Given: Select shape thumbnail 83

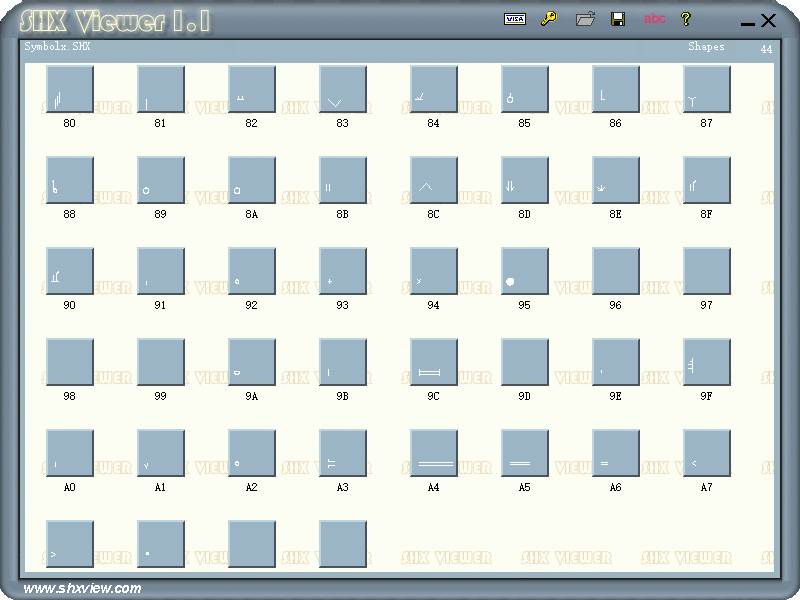Looking at the screenshot, I should pos(343,90).
